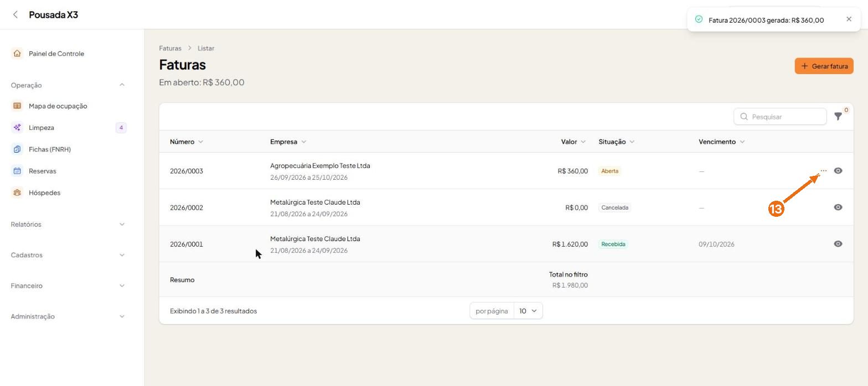
Task: Dismiss the invoice generated notification
Action: coord(849,19)
